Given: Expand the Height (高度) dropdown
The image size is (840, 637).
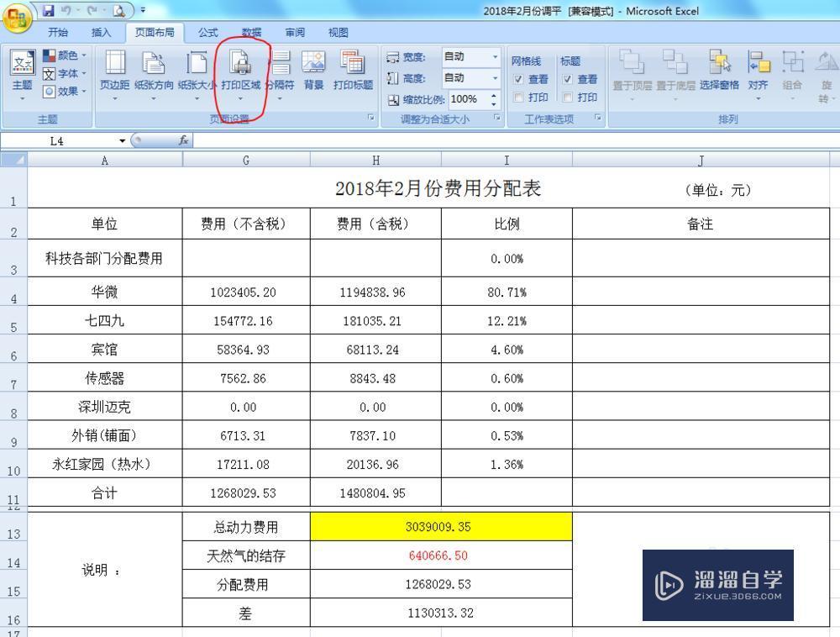Looking at the screenshot, I should 494,77.
